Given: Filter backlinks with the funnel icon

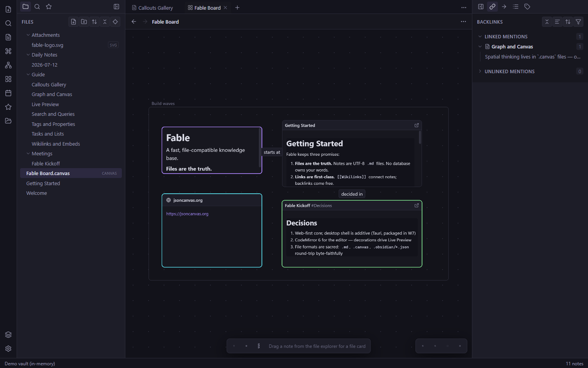Looking at the screenshot, I should (x=578, y=22).
